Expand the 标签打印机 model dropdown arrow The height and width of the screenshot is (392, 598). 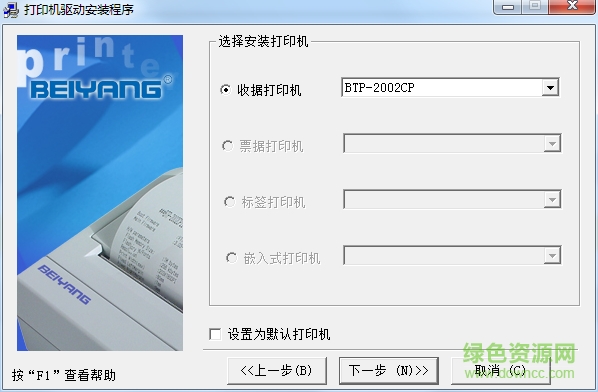552,200
